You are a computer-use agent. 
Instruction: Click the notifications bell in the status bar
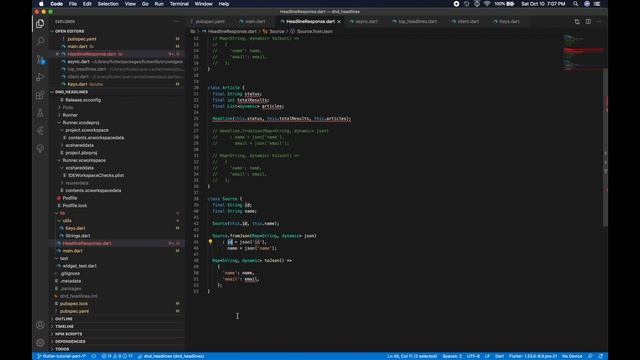(601, 356)
